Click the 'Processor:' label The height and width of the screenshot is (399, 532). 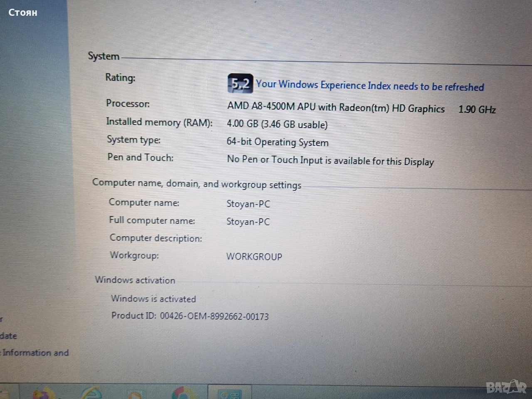pyautogui.click(x=128, y=103)
